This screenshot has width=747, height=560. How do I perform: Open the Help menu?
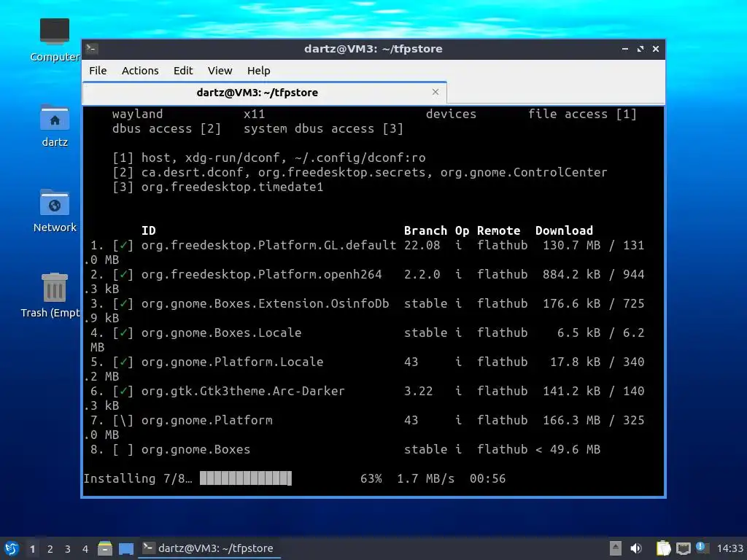(x=259, y=71)
